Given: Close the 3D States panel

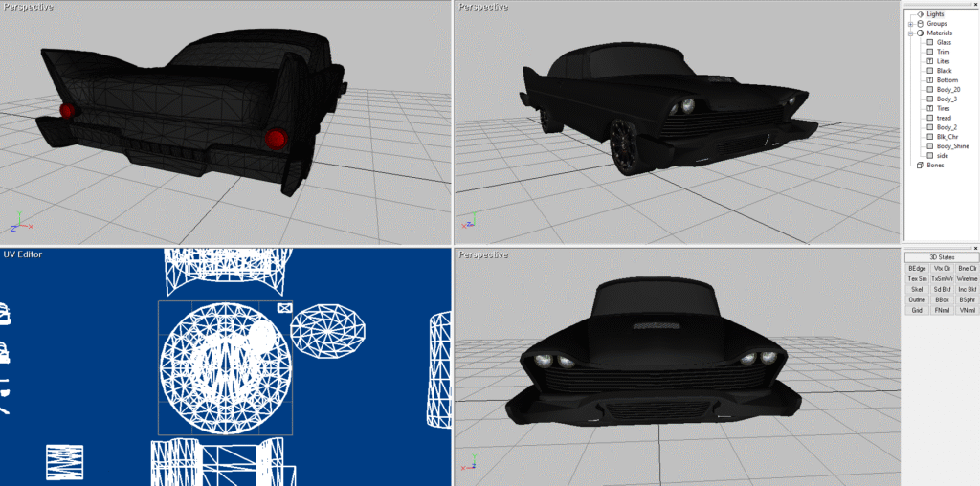Looking at the screenshot, I should click(x=974, y=248).
